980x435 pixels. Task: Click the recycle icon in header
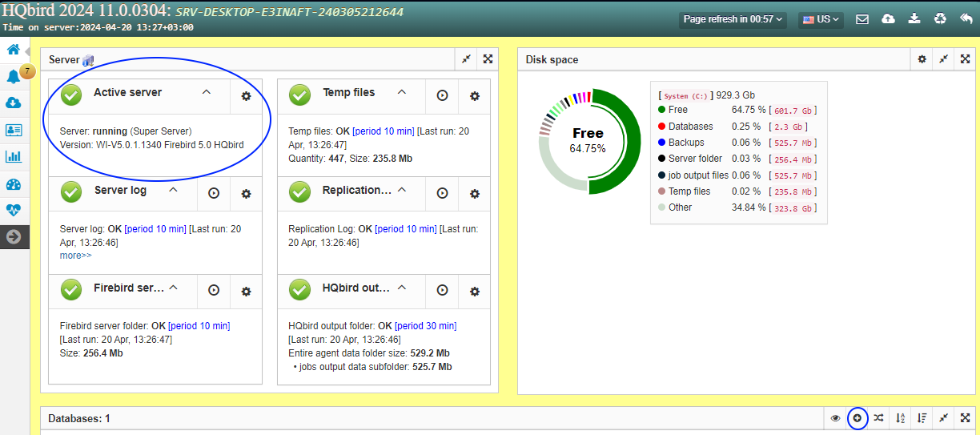940,19
